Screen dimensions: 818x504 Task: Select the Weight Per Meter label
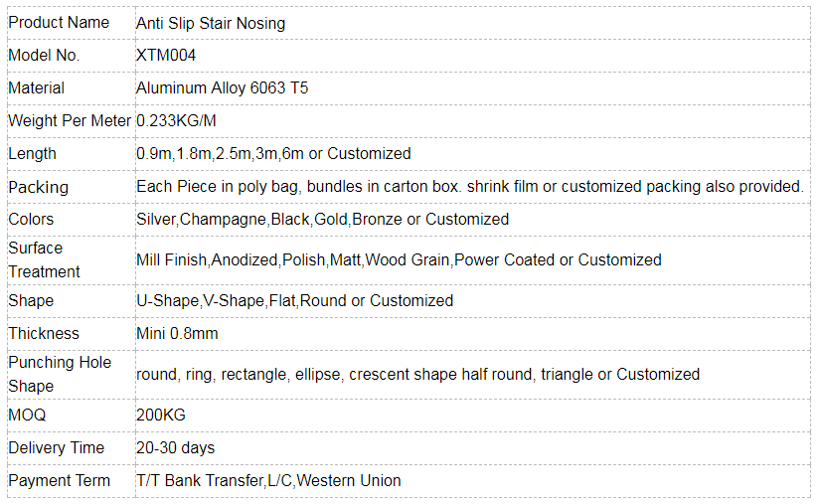click(70, 121)
